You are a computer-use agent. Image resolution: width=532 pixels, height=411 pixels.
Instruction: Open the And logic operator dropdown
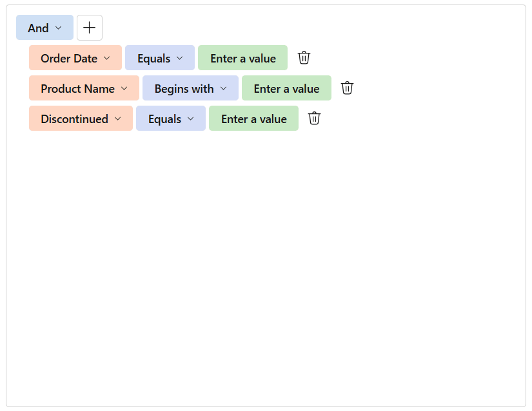(44, 27)
